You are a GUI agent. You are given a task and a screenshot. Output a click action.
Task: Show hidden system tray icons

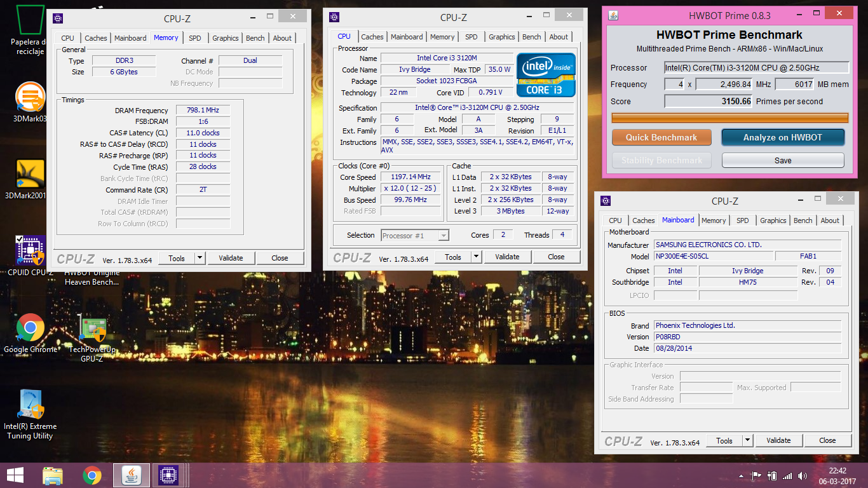pyautogui.click(x=741, y=476)
